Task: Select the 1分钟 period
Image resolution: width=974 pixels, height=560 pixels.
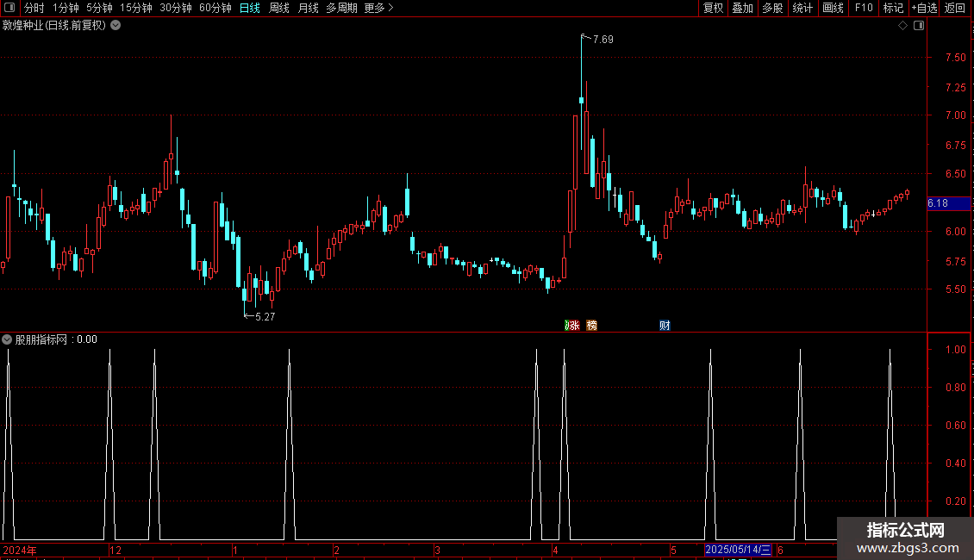Action: pos(66,8)
